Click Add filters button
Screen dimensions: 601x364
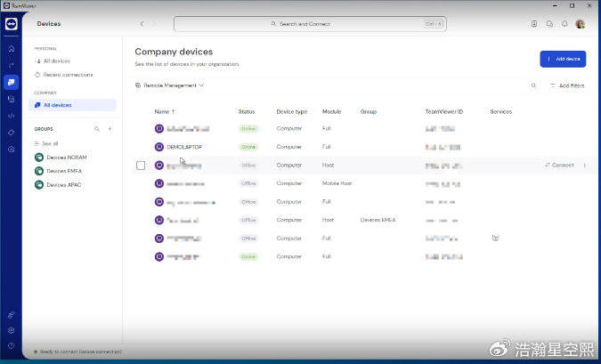point(567,85)
